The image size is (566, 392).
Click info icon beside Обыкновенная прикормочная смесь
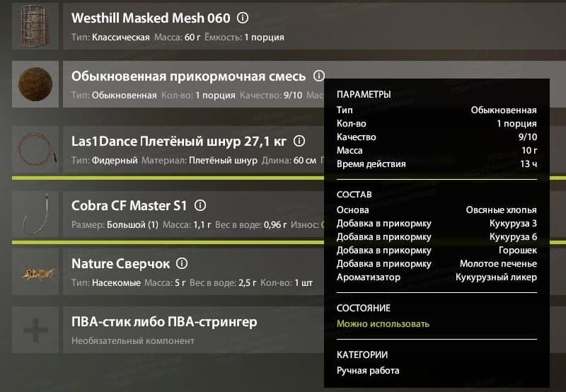tap(319, 76)
